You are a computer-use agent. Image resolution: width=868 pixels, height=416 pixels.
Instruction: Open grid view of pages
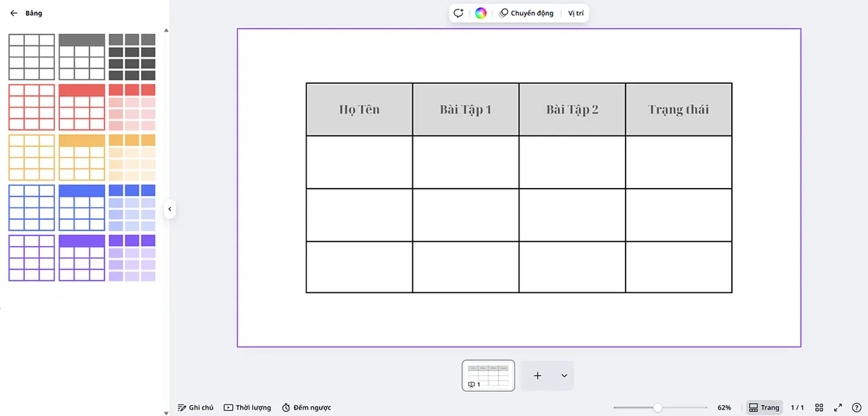pos(820,407)
